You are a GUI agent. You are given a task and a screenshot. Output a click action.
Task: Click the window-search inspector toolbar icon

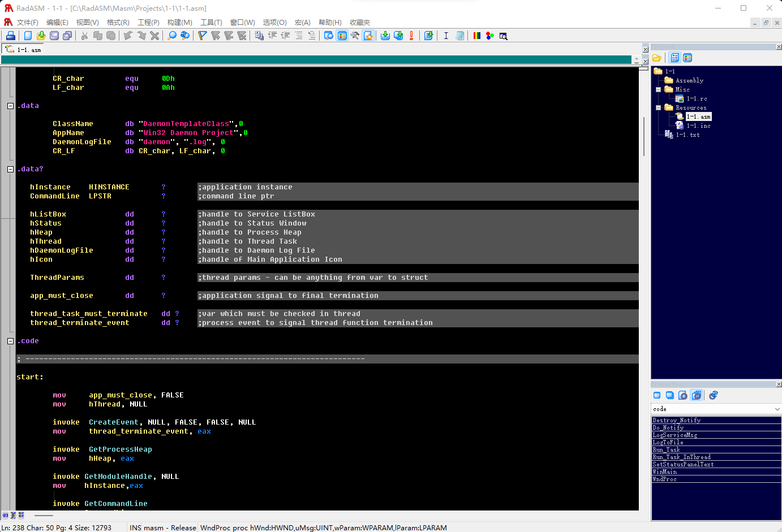[503, 36]
